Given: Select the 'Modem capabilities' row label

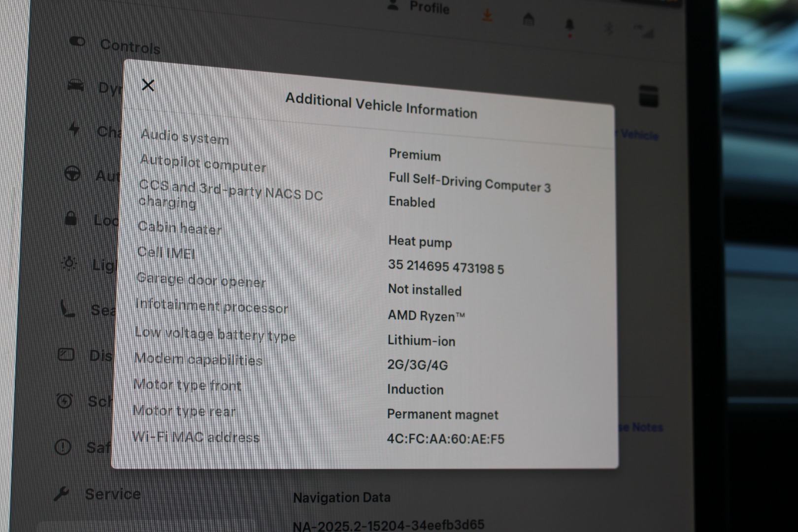Looking at the screenshot, I should [198, 359].
